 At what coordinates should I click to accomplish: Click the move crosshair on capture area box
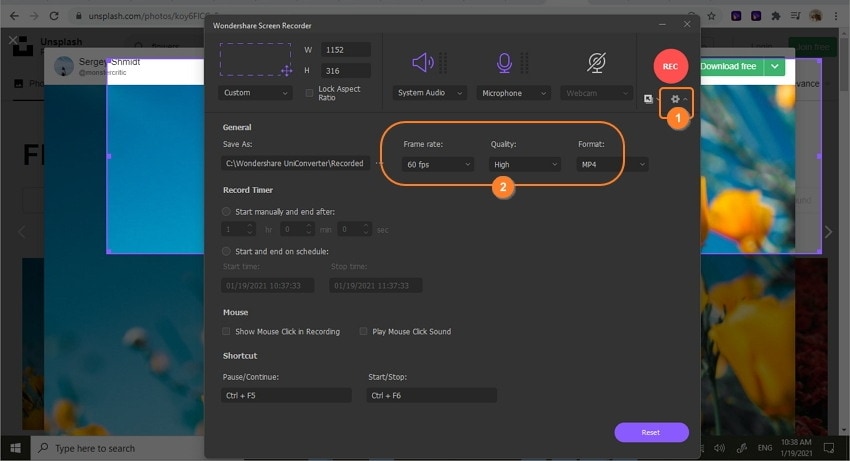click(287, 71)
